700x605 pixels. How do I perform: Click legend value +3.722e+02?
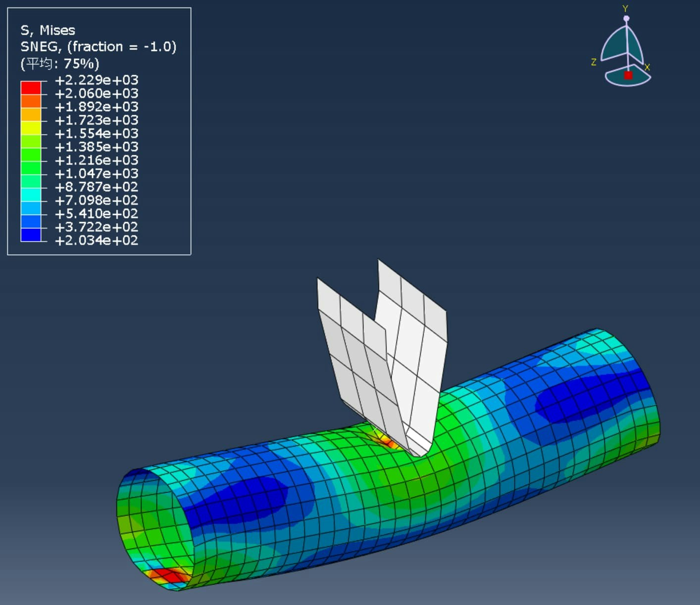(x=97, y=227)
